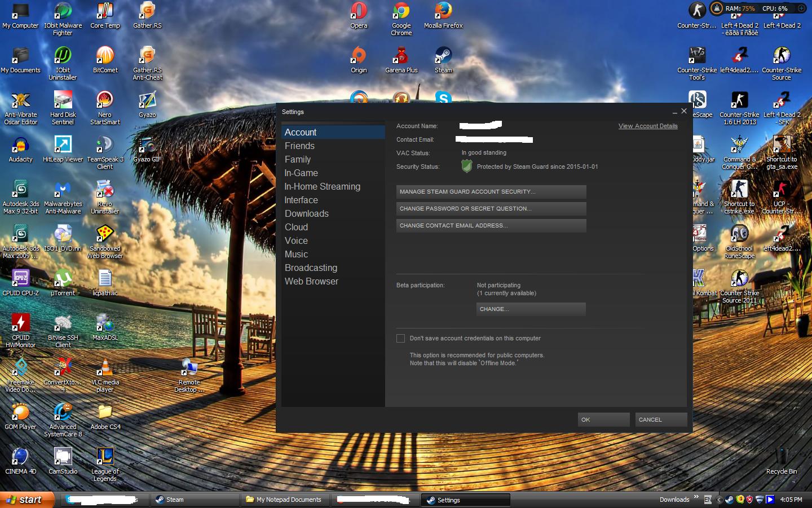
Task: Select the Garena Plus desktop icon
Action: (x=401, y=60)
